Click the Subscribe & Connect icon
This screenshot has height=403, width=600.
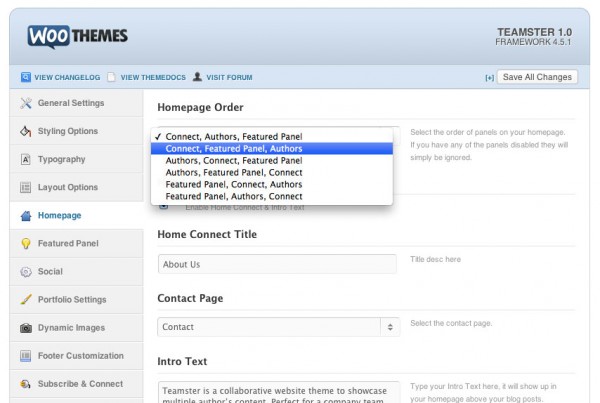point(26,383)
